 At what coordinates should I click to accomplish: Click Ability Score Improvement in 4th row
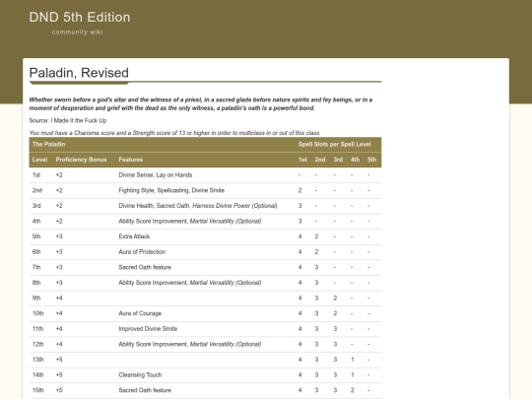(x=153, y=222)
